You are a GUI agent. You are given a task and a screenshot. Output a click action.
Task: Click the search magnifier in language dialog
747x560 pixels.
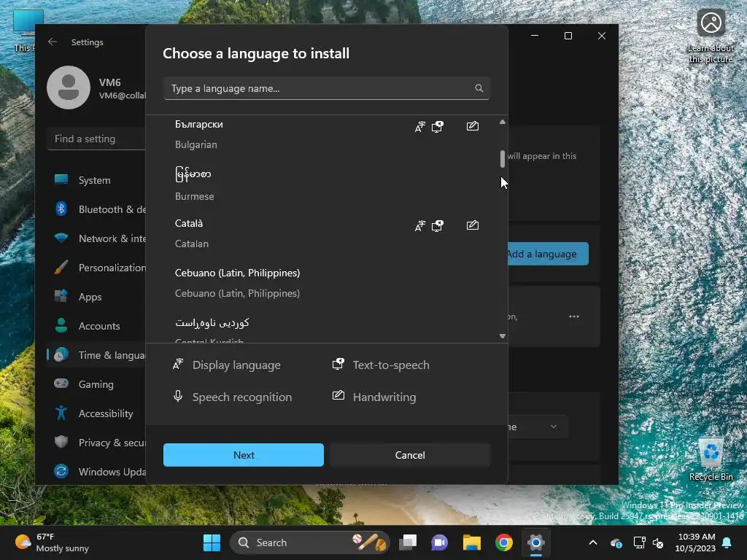479,88
